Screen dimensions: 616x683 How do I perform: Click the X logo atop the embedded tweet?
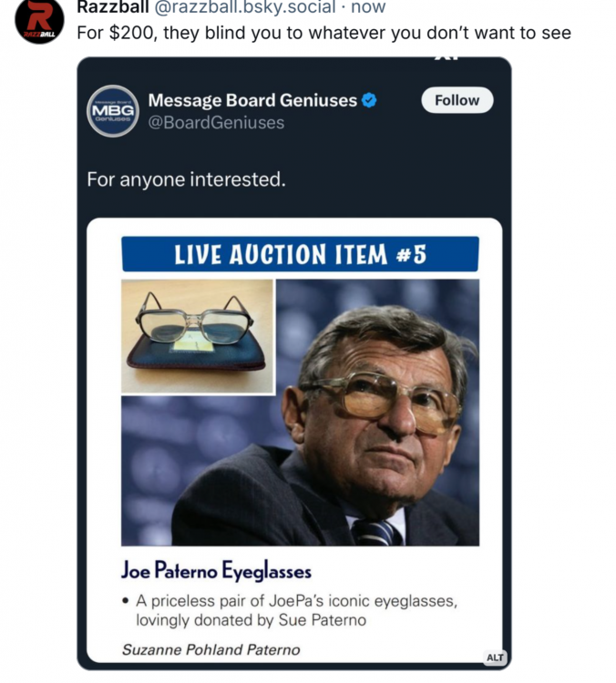click(447, 60)
